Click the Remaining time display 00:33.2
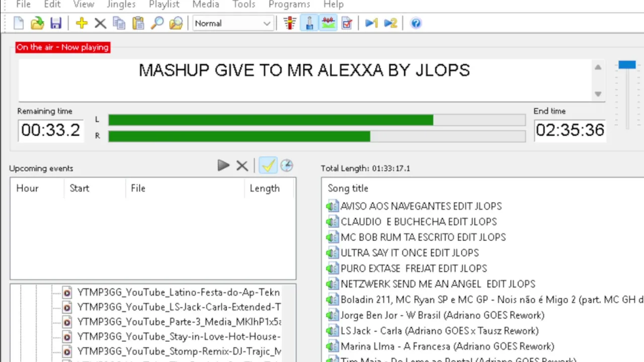Viewport: 644px width, 362px height. coord(50,130)
